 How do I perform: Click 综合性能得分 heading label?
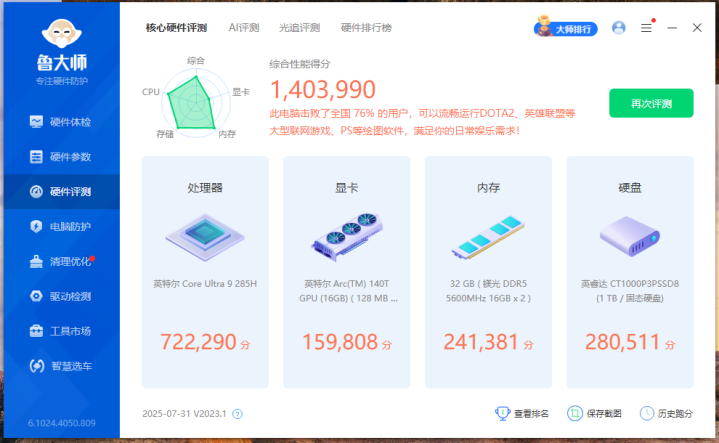[x=300, y=64]
